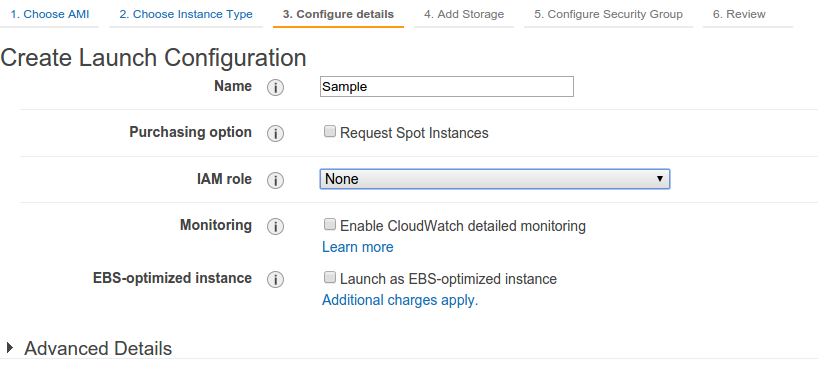818x378 pixels.
Task: Open 5. Configure Security Group step
Action: click(x=608, y=15)
